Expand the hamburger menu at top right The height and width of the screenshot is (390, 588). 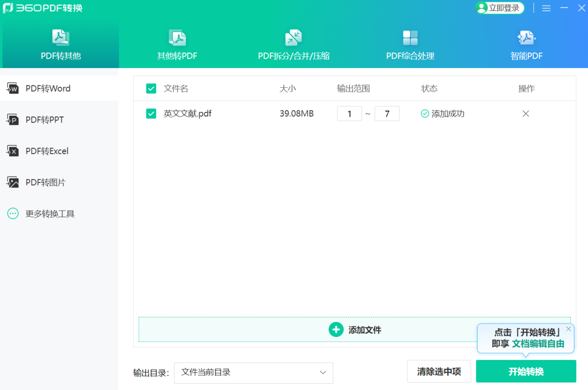tap(546, 8)
